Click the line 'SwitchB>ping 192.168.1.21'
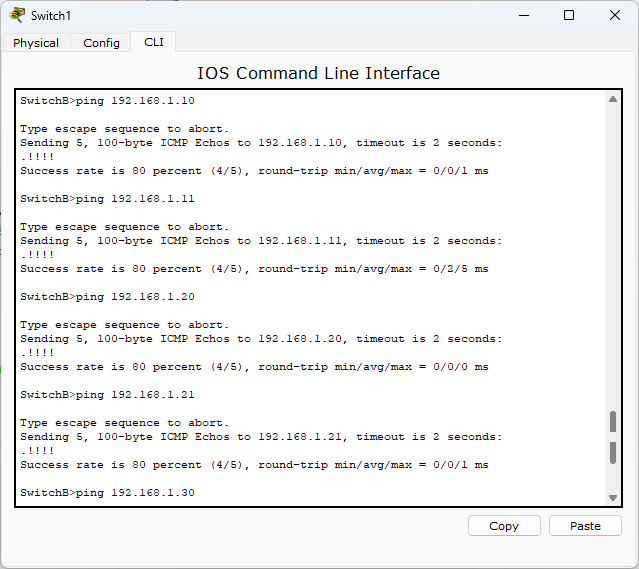The width and height of the screenshot is (639, 569). (x=108, y=395)
